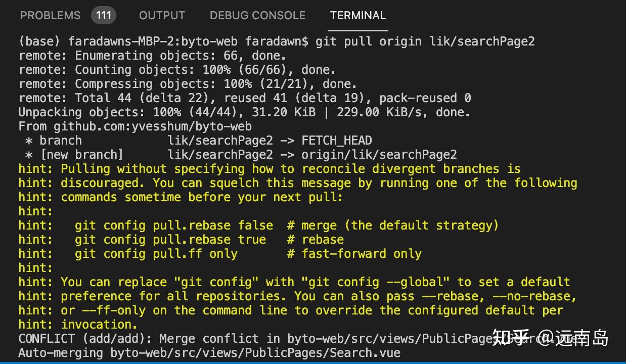Viewport: 626px width, 364px height.
Task: Click the active TERMINAL tab
Action: (x=357, y=16)
